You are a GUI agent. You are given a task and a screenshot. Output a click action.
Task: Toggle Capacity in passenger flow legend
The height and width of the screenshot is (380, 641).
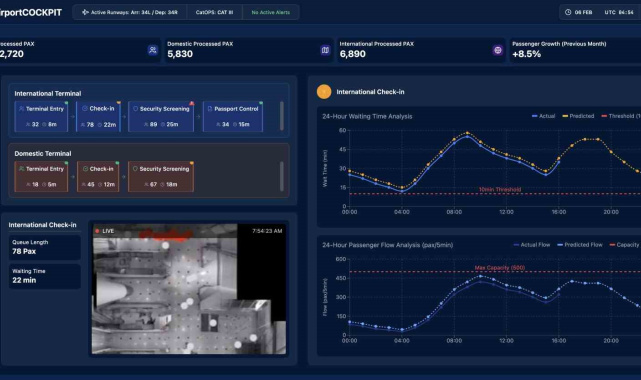624,245
